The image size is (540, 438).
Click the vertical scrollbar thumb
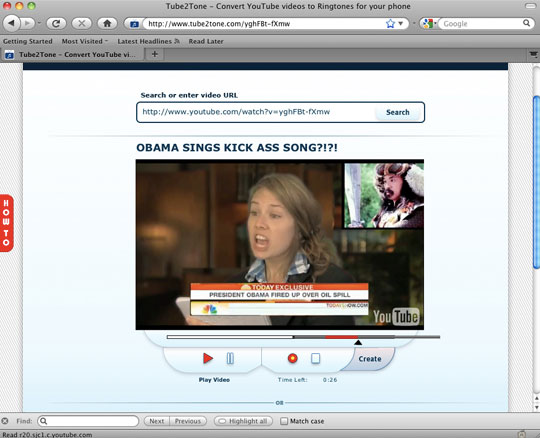click(536, 182)
